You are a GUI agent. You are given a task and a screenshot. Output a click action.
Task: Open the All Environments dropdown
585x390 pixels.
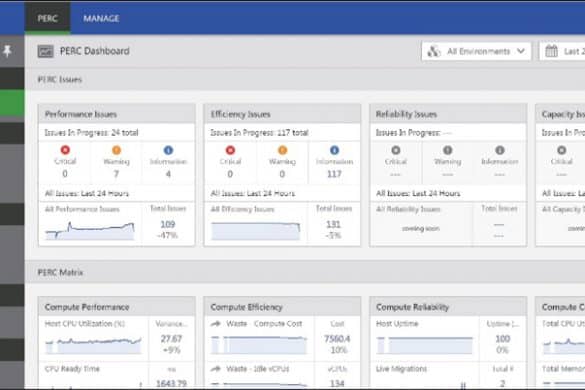(x=476, y=51)
